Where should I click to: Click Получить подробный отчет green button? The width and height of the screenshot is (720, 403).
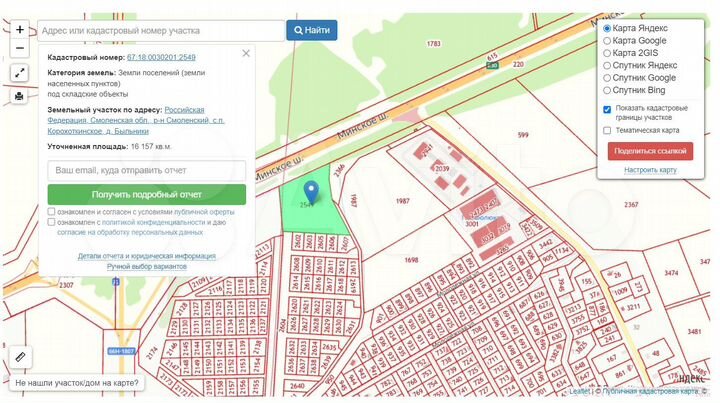pyautogui.click(x=146, y=195)
